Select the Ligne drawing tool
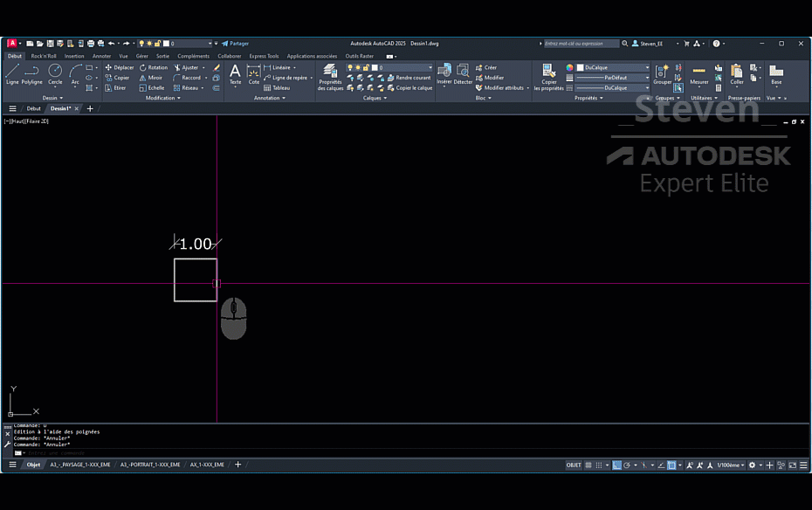 (x=12, y=74)
